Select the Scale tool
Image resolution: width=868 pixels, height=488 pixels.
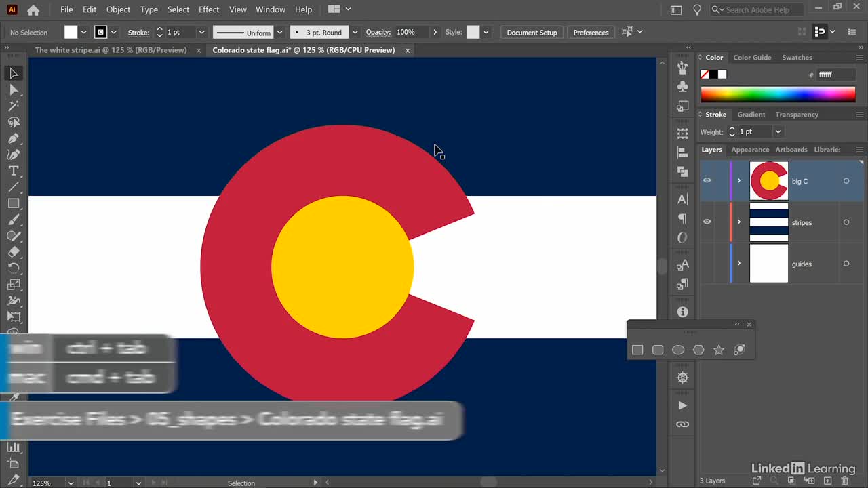14,285
